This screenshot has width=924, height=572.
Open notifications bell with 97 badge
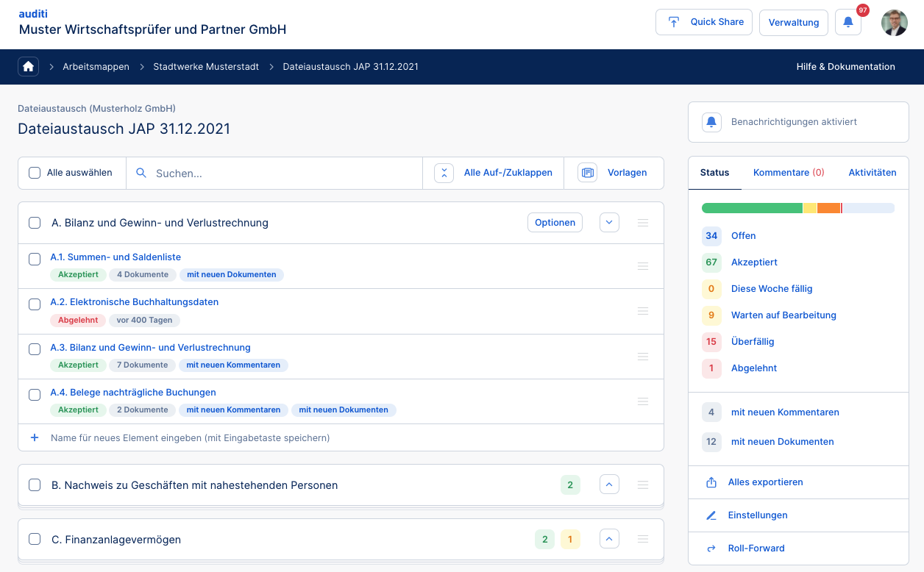848,22
